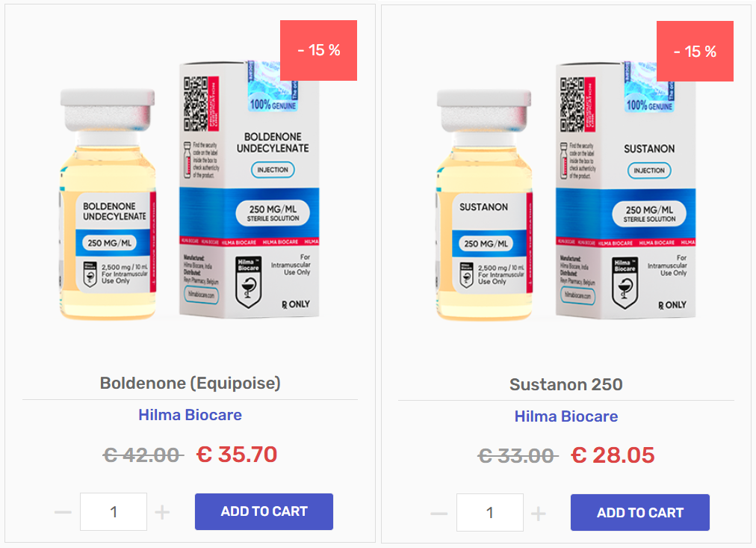Click the € 28.05 discounted Sustanon price

coord(613,455)
